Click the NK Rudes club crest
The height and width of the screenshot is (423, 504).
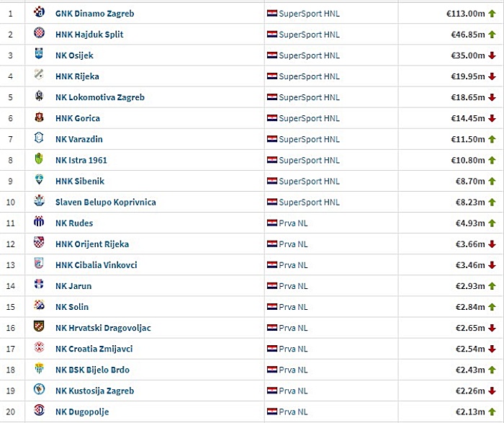tap(39, 221)
